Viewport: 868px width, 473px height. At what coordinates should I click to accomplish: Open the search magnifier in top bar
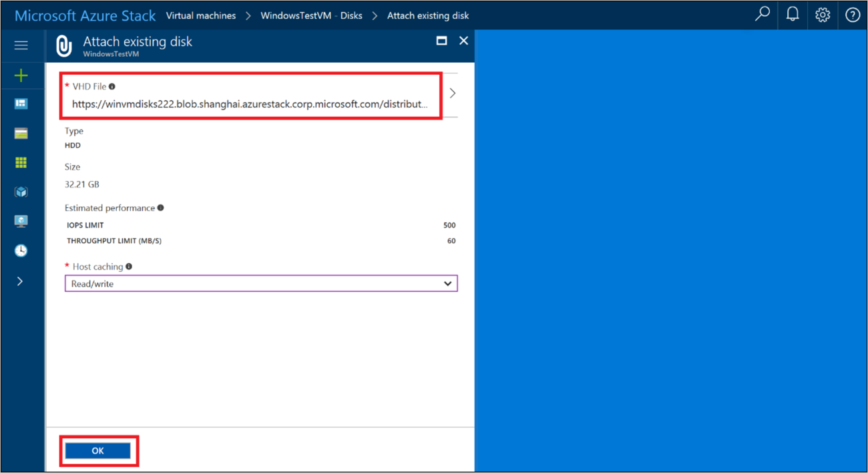coord(762,14)
